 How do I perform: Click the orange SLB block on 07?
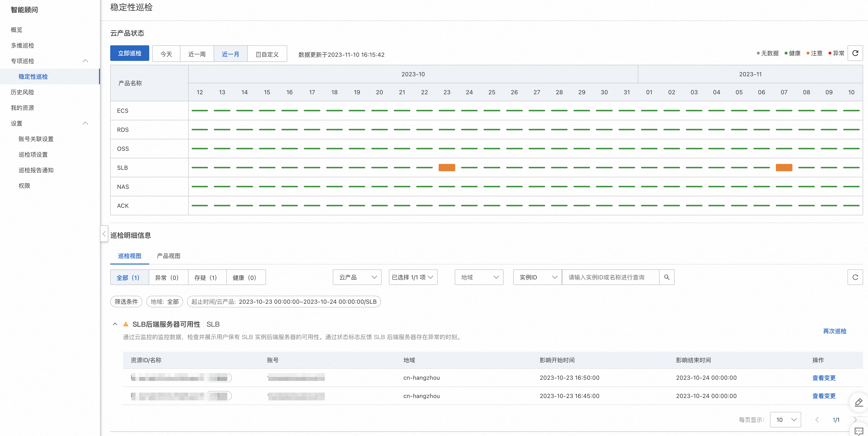click(x=784, y=167)
